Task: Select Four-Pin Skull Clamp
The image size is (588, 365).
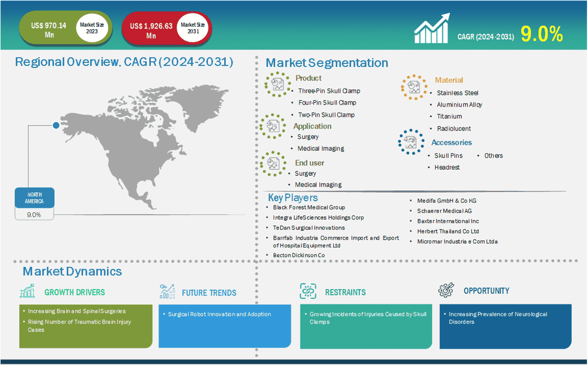Action: (328, 102)
